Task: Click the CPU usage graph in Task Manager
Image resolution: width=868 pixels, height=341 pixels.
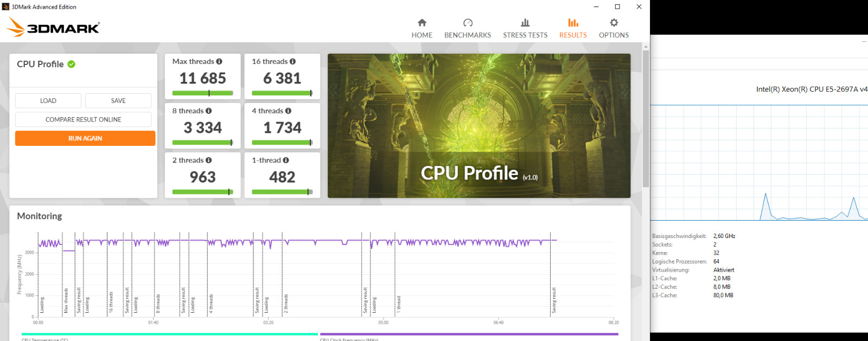Action: pyautogui.click(x=759, y=163)
